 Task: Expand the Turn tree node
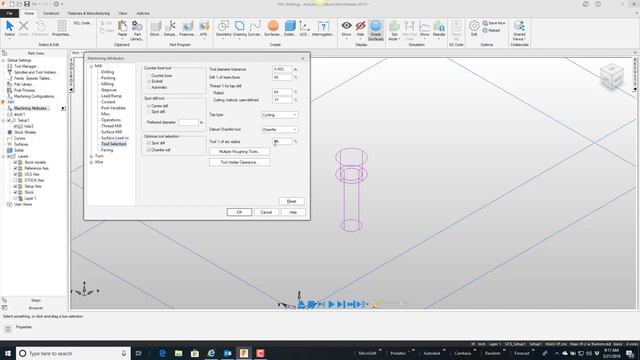click(91, 156)
